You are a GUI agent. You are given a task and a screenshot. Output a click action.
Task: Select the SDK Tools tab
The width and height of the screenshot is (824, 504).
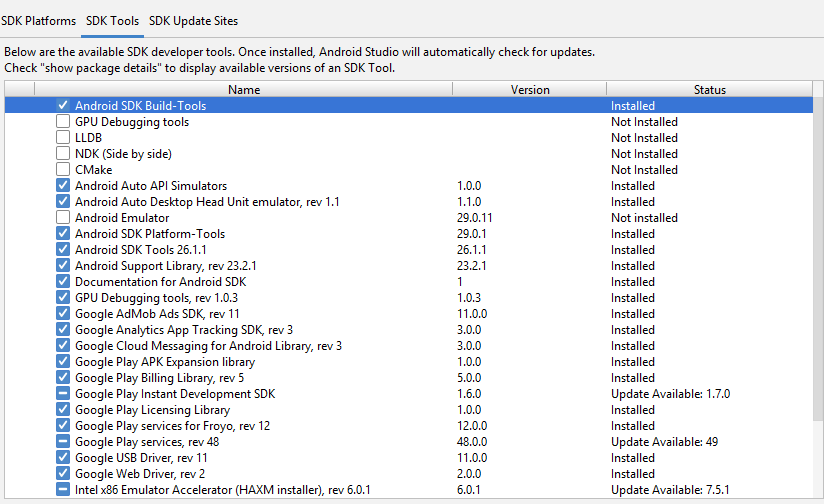[x=112, y=20]
